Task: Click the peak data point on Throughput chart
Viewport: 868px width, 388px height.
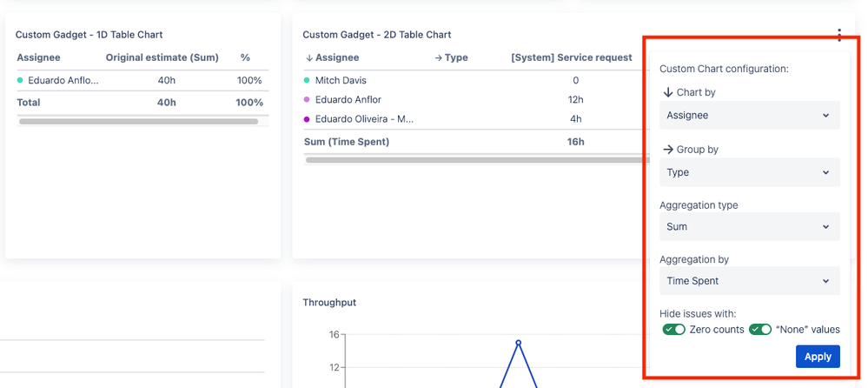Action: pos(518,343)
